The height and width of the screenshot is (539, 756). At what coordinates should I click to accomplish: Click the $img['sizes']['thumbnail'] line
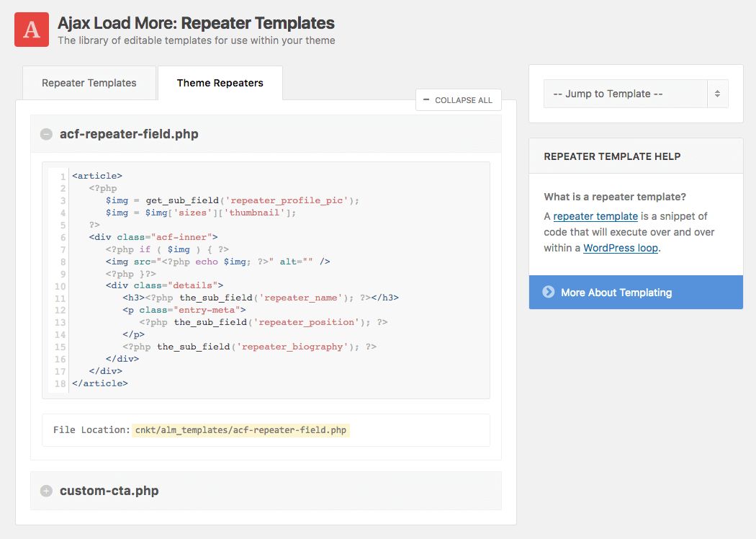[201, 213]
